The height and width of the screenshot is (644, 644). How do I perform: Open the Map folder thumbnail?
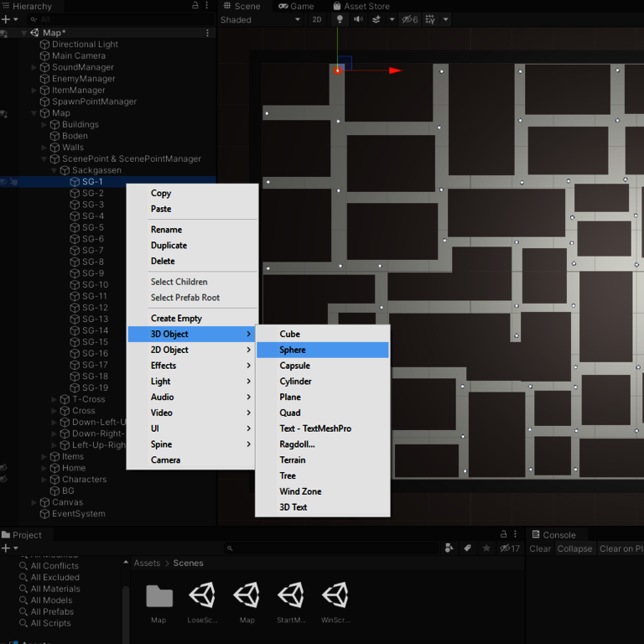[159, 596]
